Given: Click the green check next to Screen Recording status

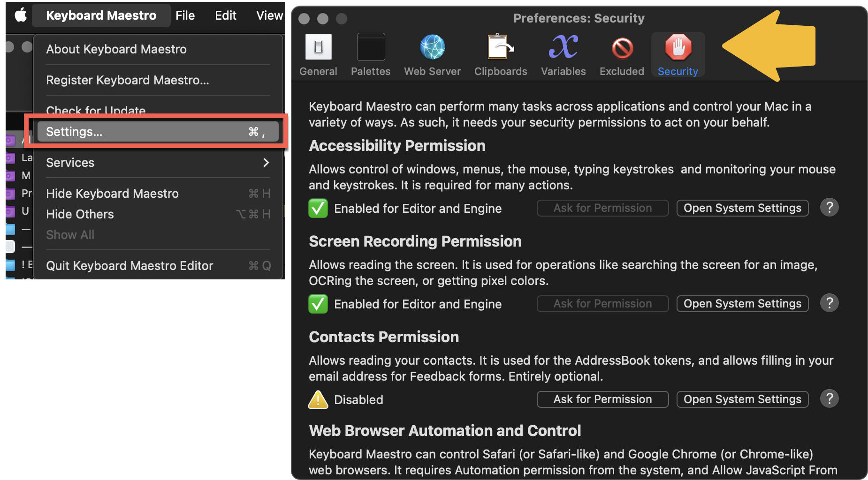Looking at the screenshot, I should click(x=318, y=304).
